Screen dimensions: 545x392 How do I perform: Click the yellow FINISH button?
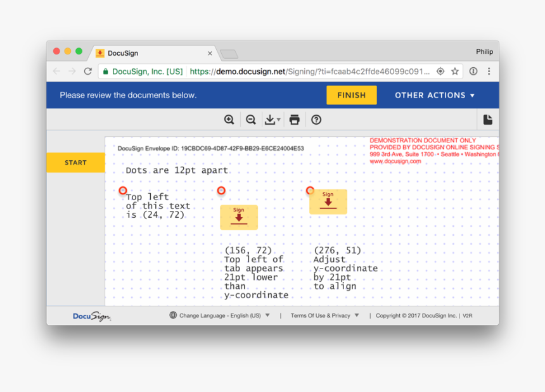tap(352, 95)
